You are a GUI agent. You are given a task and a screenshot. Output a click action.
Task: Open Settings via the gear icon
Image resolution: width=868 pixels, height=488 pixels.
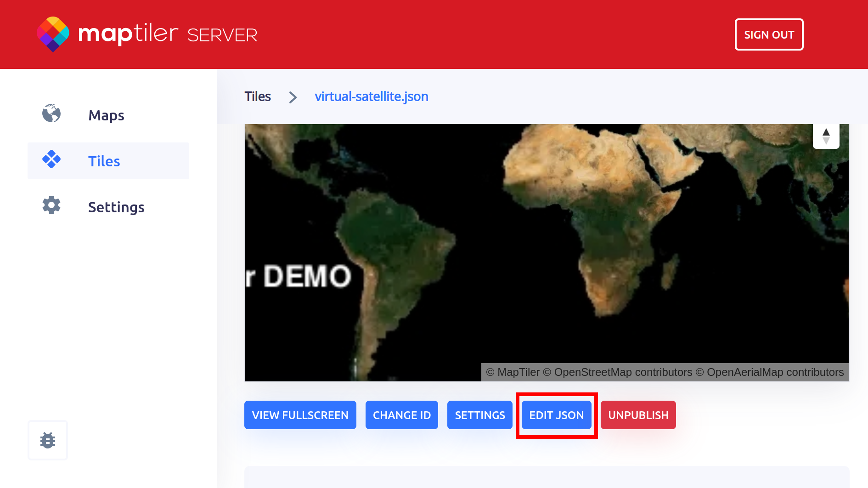click(51, 205)
